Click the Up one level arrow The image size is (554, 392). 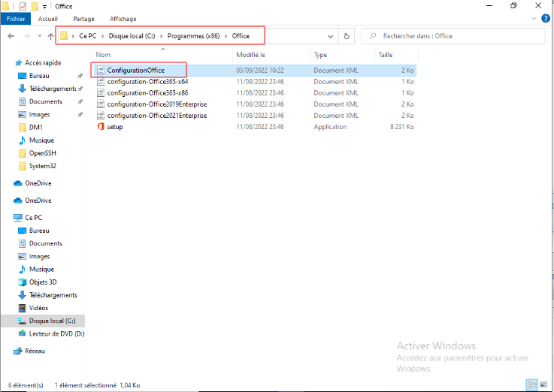point(50,35)
